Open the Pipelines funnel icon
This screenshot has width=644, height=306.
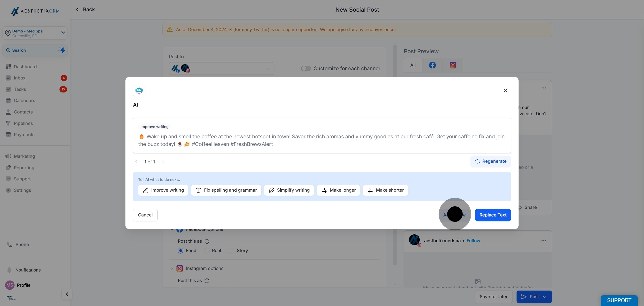click(x=8, y=123)
